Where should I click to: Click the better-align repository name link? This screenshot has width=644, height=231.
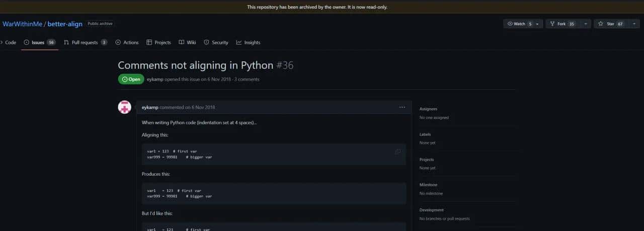coord(65,24)
